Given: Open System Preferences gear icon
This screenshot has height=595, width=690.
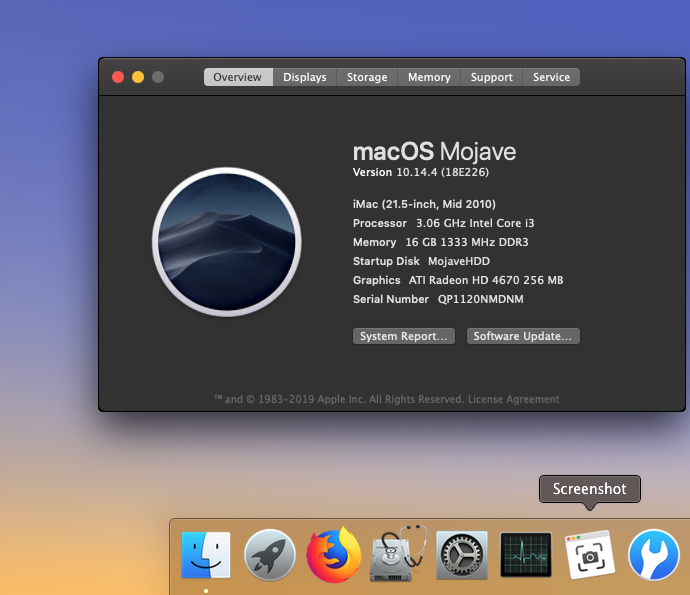Looking at the screenshot, I should click(462, 555).
